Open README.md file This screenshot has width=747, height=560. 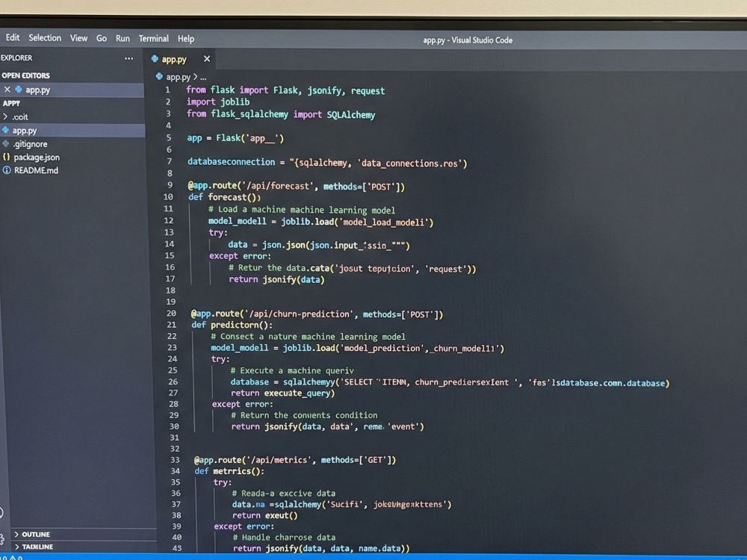(x=36, y=170)
